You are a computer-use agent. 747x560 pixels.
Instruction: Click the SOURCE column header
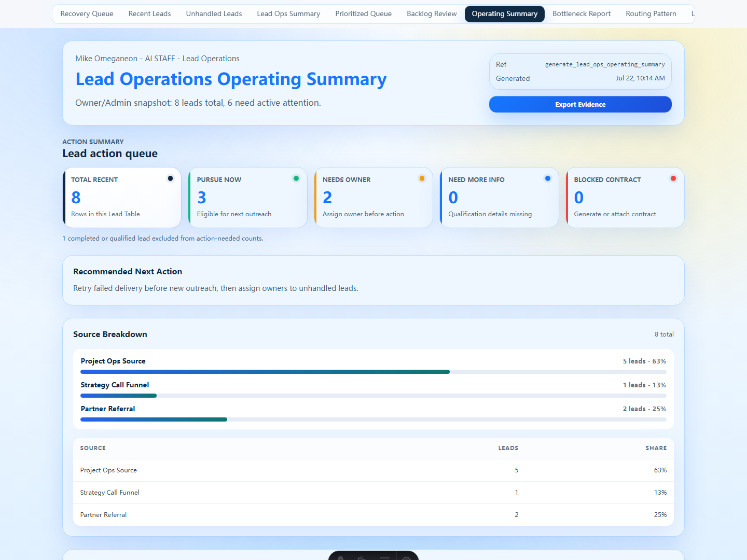tap(93, 448)
